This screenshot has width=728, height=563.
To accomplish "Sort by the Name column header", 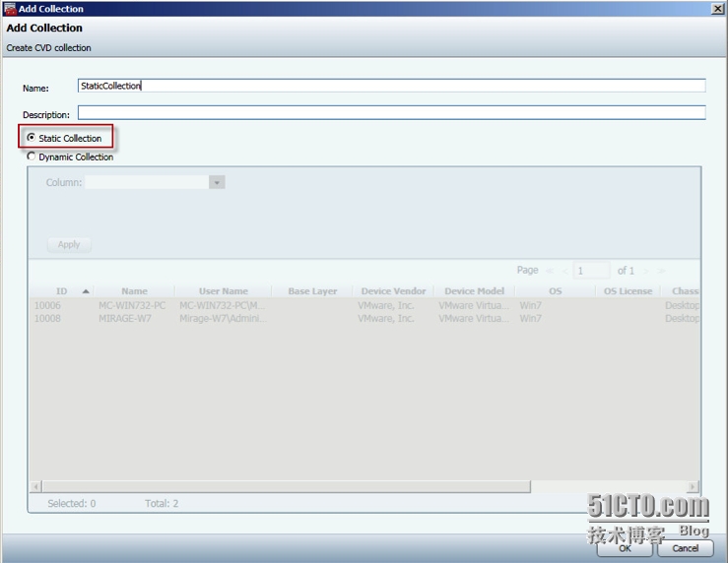I will coord(135,291).
